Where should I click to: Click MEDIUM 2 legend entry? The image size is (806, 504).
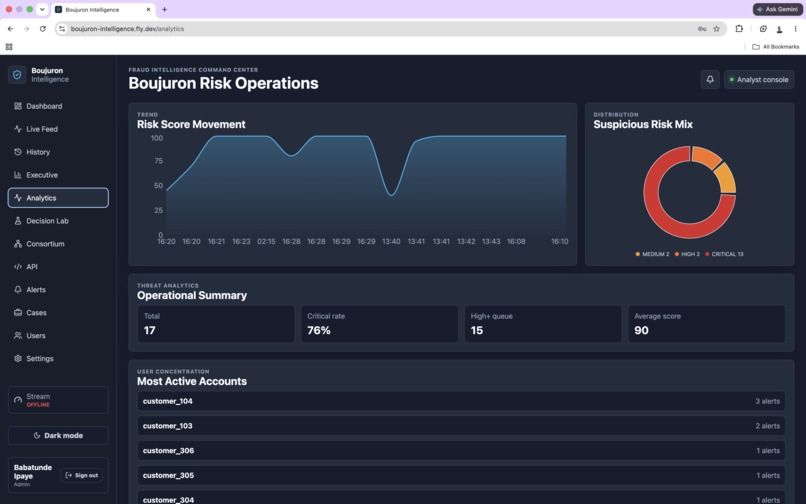click(652, 254)
